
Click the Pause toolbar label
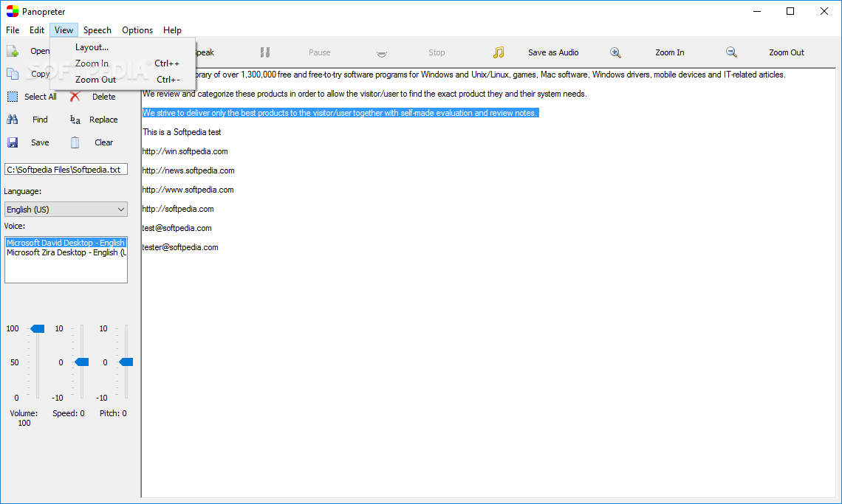(320, 52)
